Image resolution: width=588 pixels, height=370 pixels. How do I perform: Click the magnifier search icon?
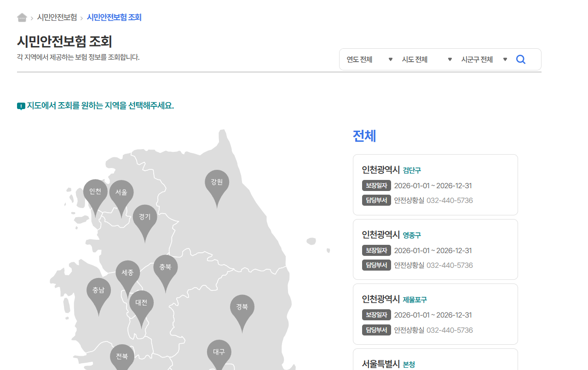click(520, 59)
